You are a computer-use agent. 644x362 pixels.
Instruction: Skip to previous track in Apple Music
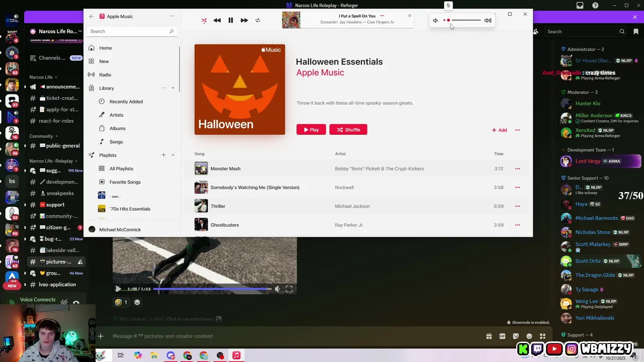coord(217,21)
